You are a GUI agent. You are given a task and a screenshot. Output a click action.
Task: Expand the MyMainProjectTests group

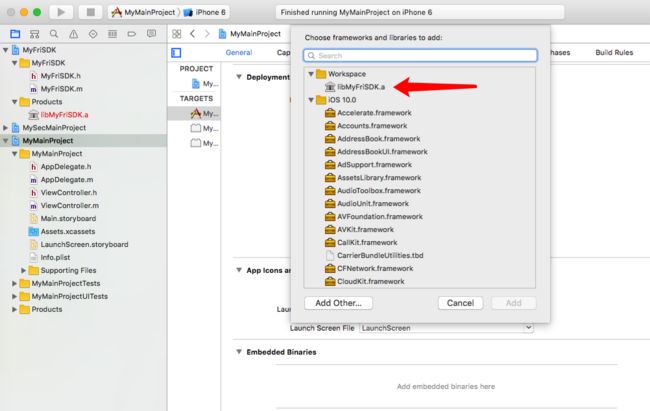pos(15,283)
